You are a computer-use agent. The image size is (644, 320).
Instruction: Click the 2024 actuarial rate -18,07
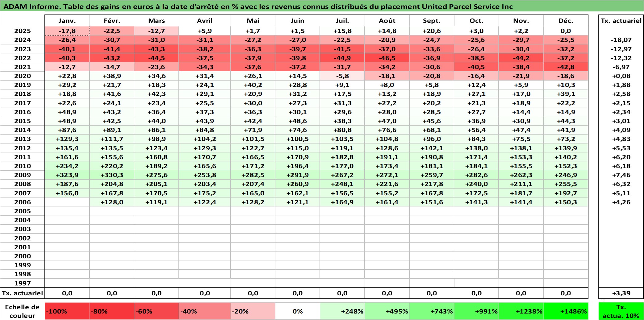621,40
